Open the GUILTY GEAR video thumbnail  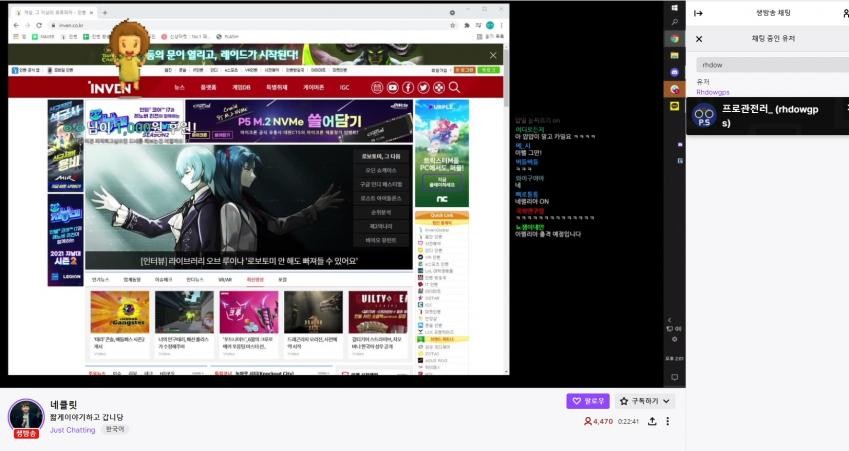pos(378,312)
